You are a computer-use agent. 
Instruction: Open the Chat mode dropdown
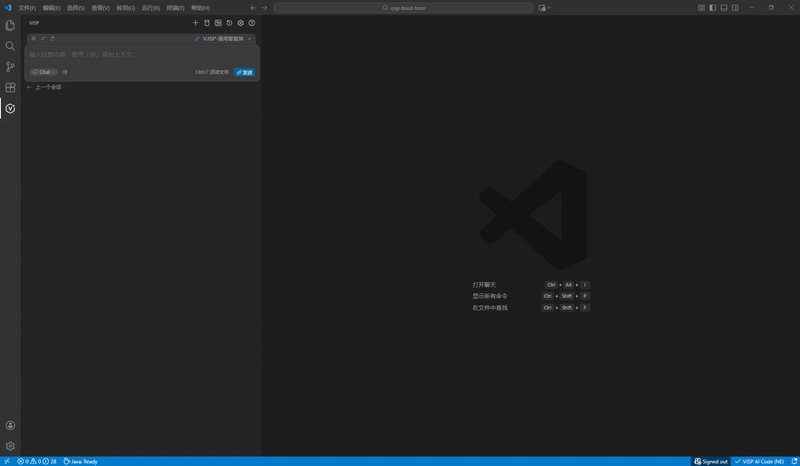tap(44, 72)
